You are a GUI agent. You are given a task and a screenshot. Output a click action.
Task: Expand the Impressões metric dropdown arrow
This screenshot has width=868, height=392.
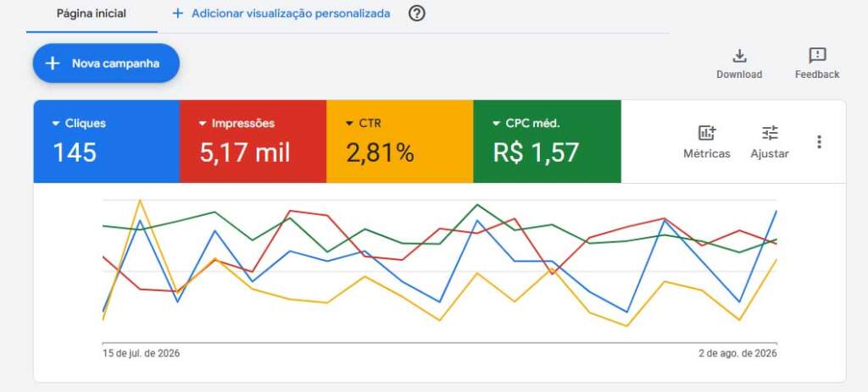pos(203,124)
